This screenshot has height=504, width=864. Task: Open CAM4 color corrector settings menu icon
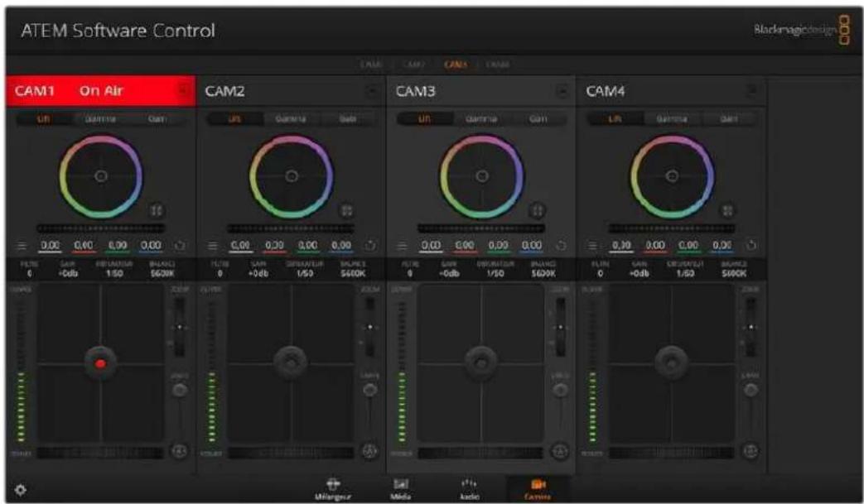click(593, 246)
